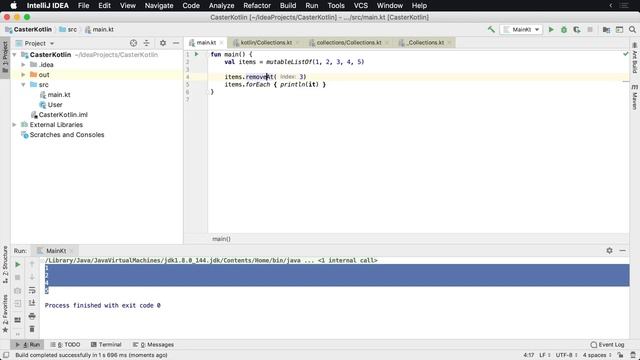Start debugging with the green bug icon
The width and height of the screenshot is (640, 360).
pyautogui.click(x=564, y=29)
